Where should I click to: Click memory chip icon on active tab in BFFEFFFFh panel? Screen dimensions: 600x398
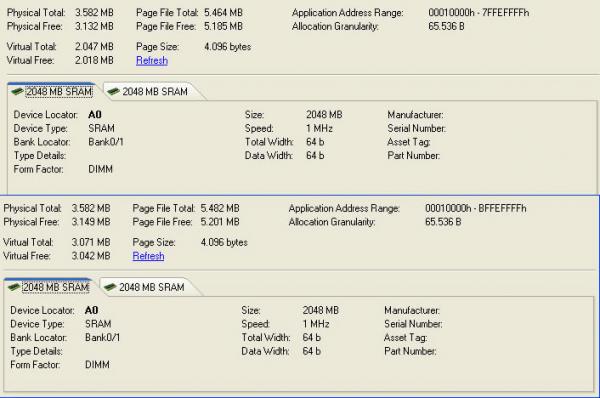click(x=14, y=287)
